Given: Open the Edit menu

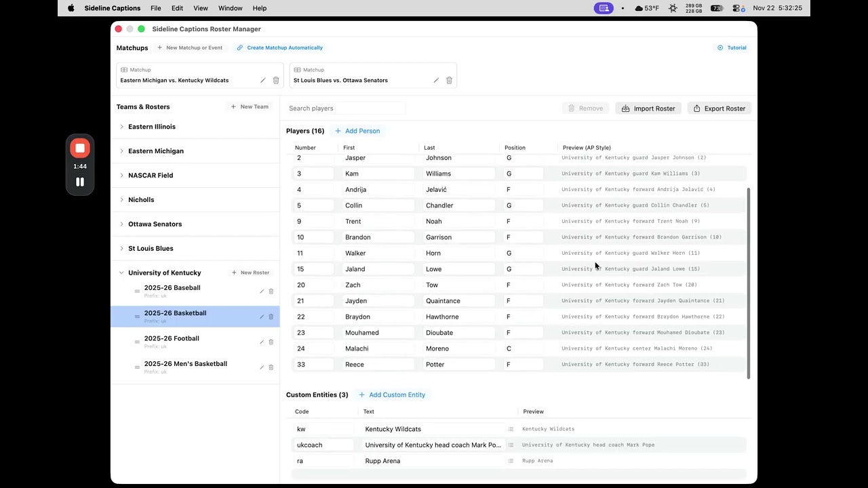Looking at the screenshot, I should (x=177, y=8).
